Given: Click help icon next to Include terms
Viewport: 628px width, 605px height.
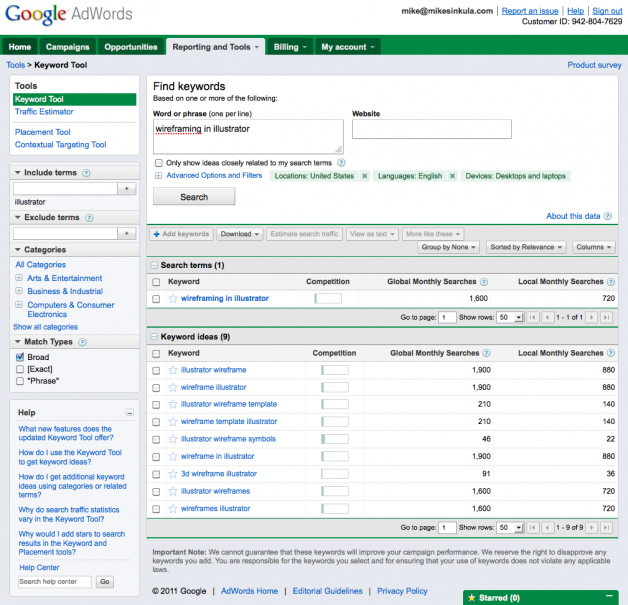Looking at the screenshot, I should coord(86,173).
